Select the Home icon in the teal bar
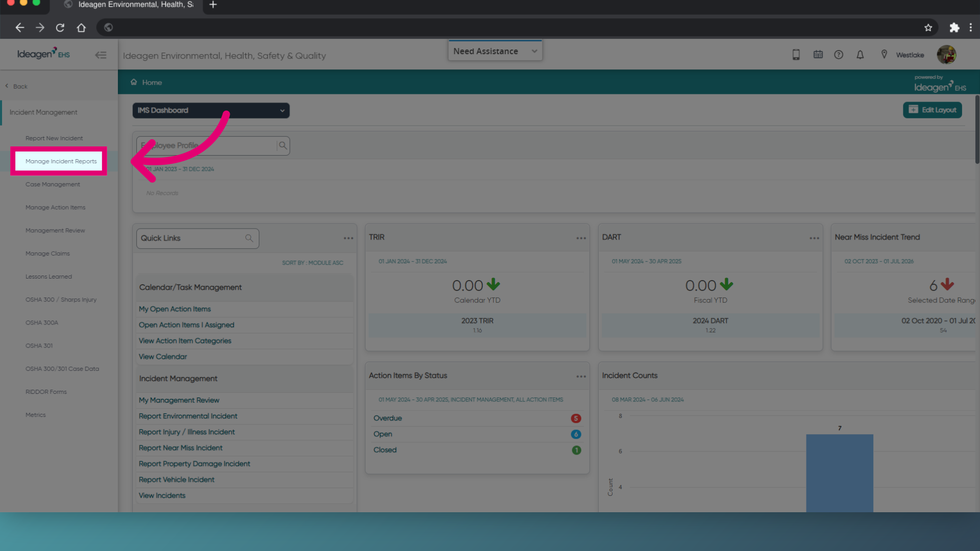Viewport: 980px width, 551px height. click(x=134, y=82)
